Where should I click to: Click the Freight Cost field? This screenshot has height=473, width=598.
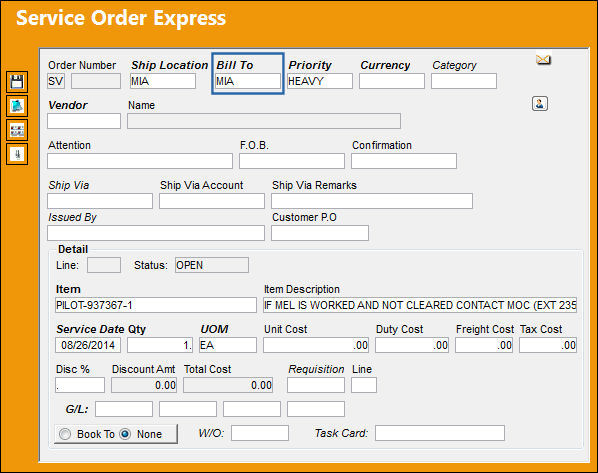pyautogui.click(x=484, y=345)
